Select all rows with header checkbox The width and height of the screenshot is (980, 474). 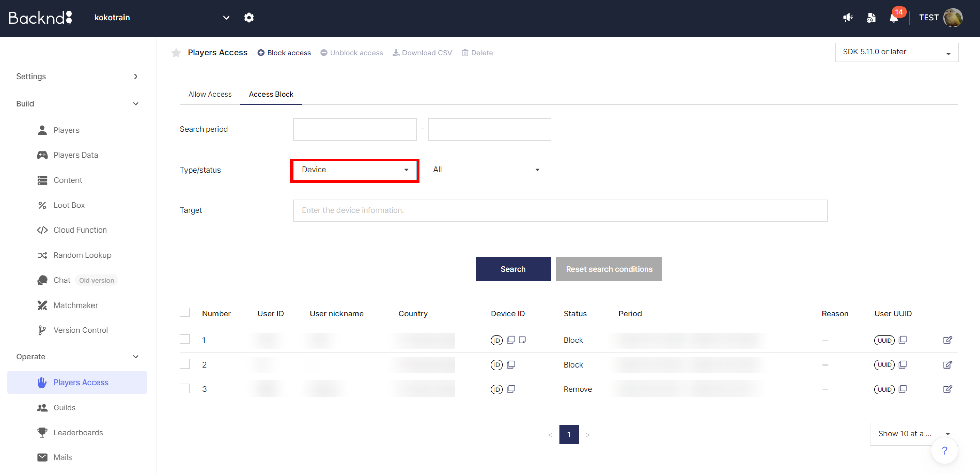point(185,312)
